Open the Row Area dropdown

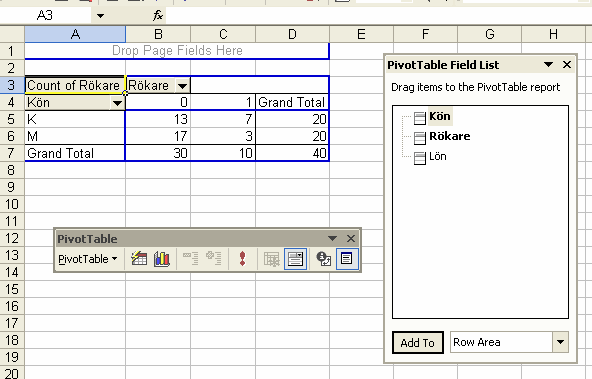click(560, 342)
